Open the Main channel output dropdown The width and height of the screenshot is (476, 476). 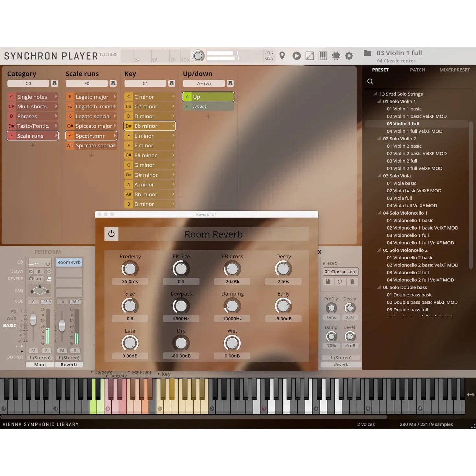pos(40,358)
